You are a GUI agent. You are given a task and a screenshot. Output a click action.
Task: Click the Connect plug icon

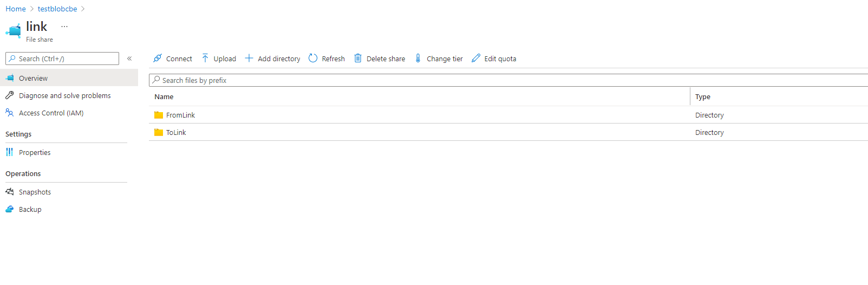point(158,59)
